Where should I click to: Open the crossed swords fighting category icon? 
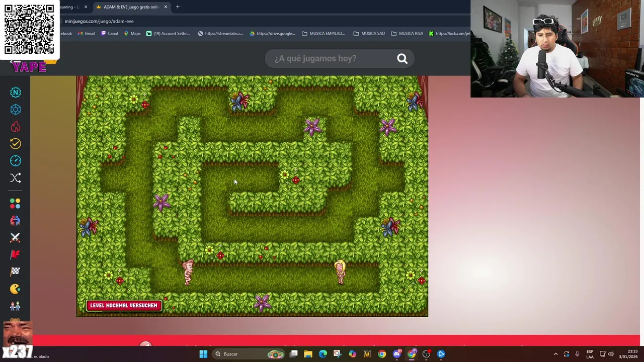point(15,237)
